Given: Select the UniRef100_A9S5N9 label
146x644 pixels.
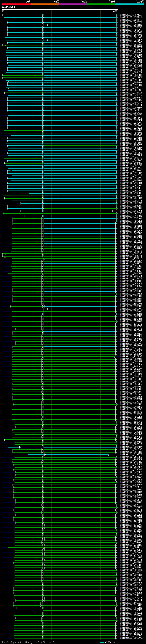Looking at the screenshot, I should [131, 306].
